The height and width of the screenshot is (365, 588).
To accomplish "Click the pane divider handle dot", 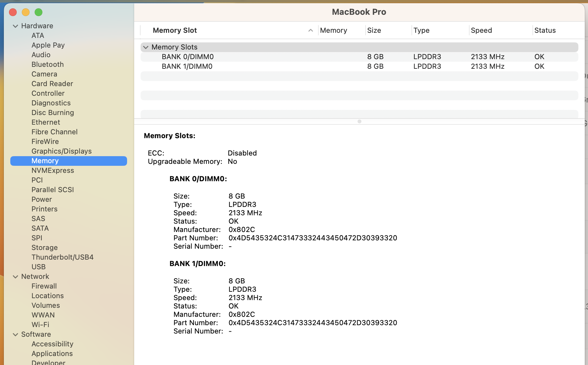I will (359, 121).
